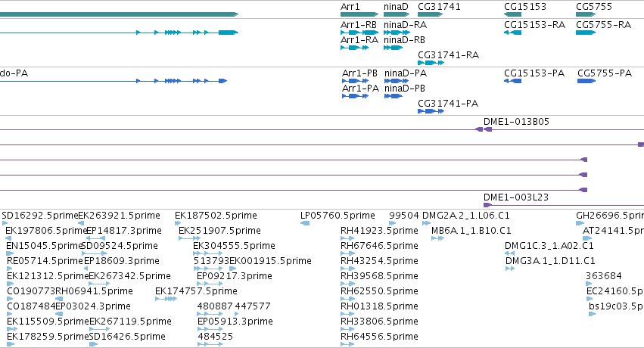Select the SD16426.5prime EST label
Viewport: 644px width, 348px height.
tap(127, 337)
